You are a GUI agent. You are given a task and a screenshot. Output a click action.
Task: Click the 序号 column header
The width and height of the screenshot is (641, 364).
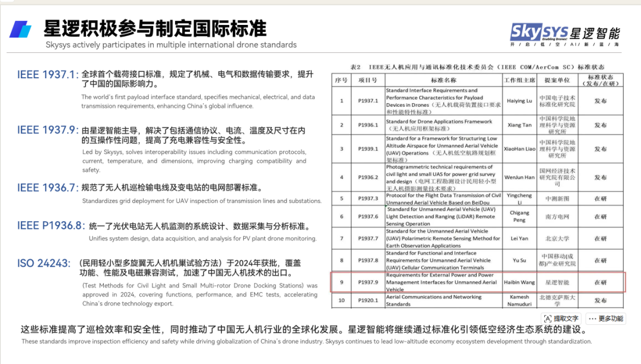tap(341, 80)
